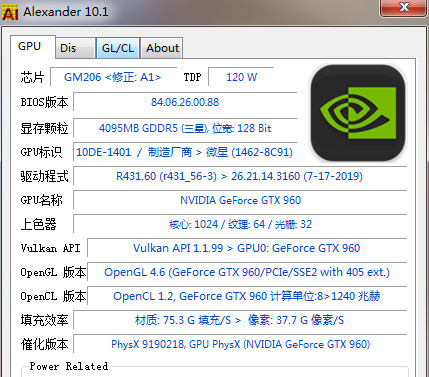
Task: Click the OpenCL 版本 label
Action: click(x=53, y=296)
